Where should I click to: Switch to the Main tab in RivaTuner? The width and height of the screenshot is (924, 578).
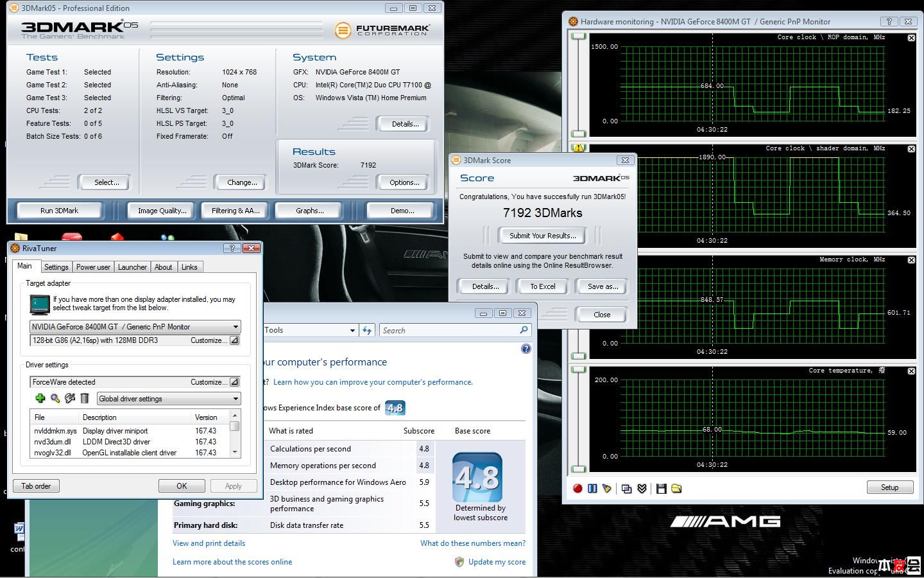(x=24, y=266)
